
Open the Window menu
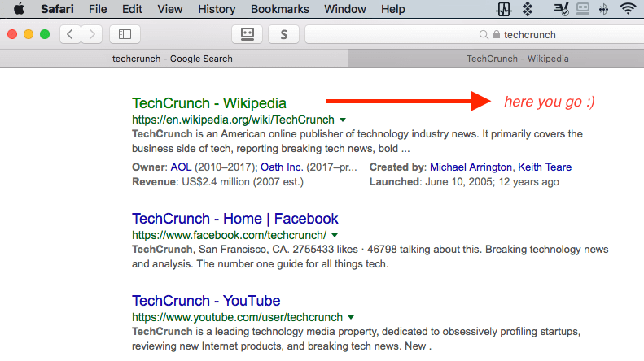345,9
